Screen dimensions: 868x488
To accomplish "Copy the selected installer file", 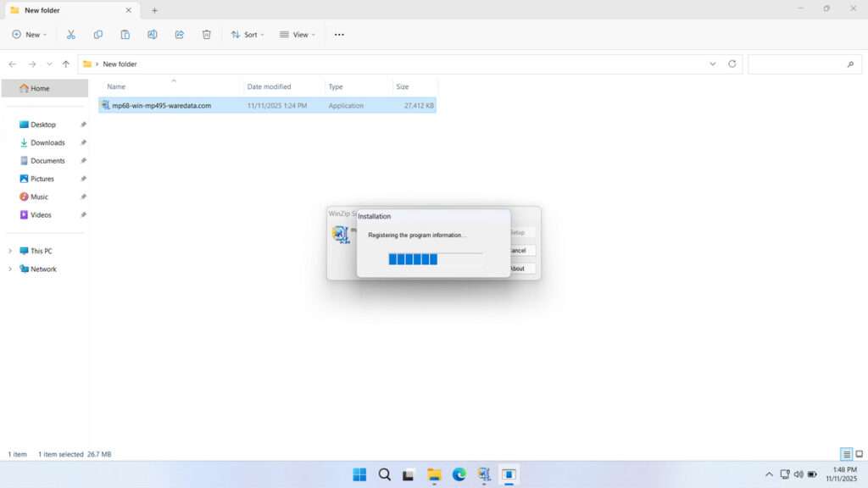I will coord(98,34).
